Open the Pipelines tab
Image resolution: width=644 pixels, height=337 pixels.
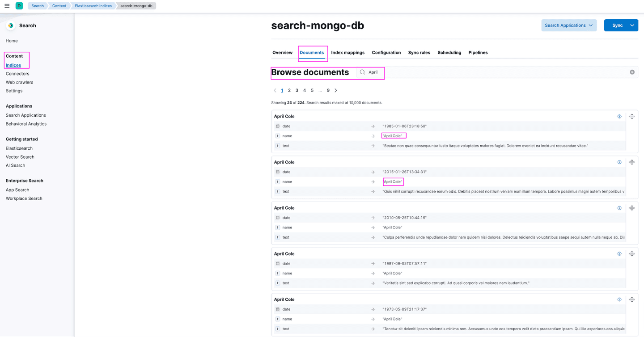pos(478,53)
